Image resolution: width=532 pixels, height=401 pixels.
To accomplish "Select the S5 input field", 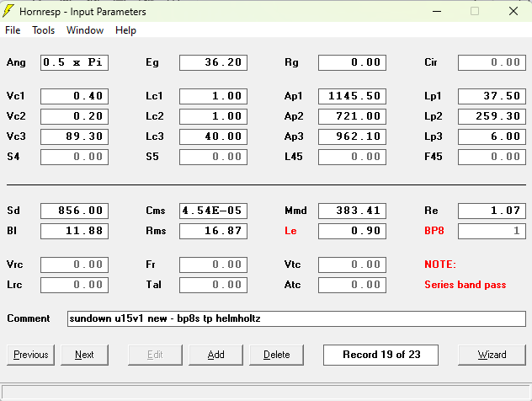I will [214, 157].
